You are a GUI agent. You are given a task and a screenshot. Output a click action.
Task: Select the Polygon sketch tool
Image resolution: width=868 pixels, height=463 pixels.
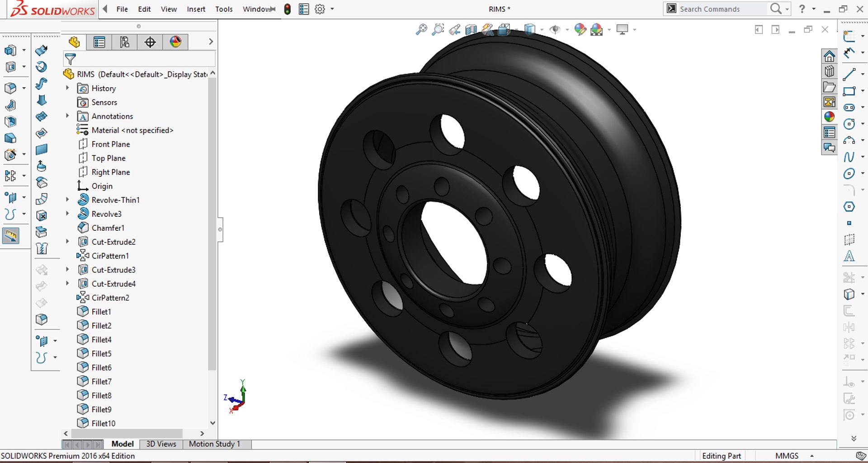[849, 206]
